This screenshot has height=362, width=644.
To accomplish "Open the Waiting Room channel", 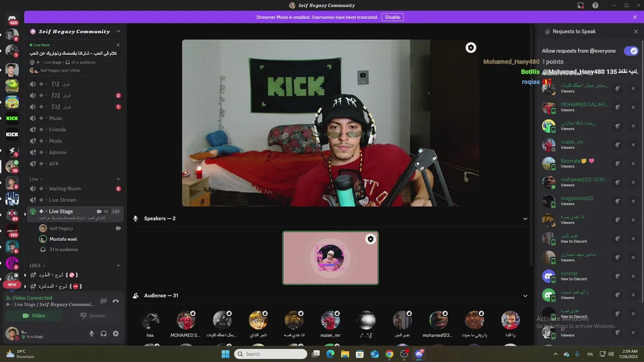I will pyautogui.click(x=75, y=189).
